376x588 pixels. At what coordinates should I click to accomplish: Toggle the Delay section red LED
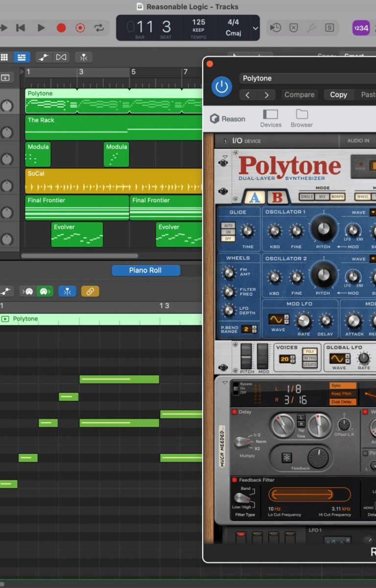pyautogui.click(x=234, y=412)
